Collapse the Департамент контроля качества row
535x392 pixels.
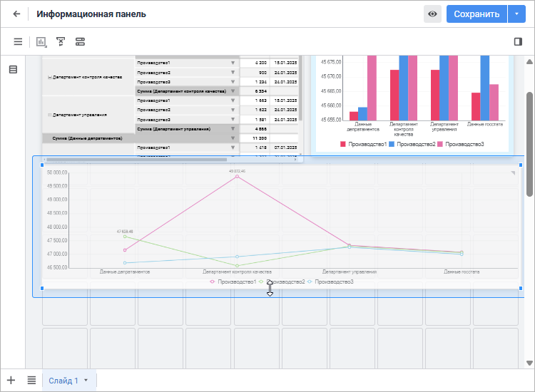click(x=50, y=78)
